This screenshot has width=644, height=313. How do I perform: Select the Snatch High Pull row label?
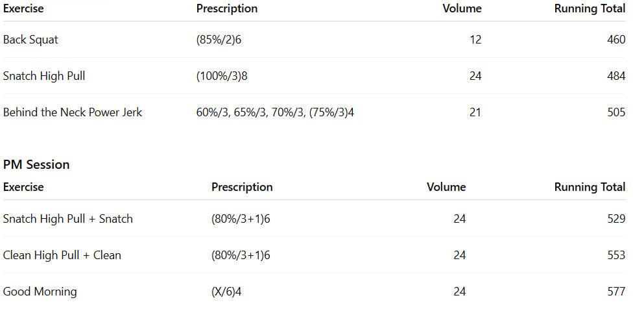click(44, 76)
